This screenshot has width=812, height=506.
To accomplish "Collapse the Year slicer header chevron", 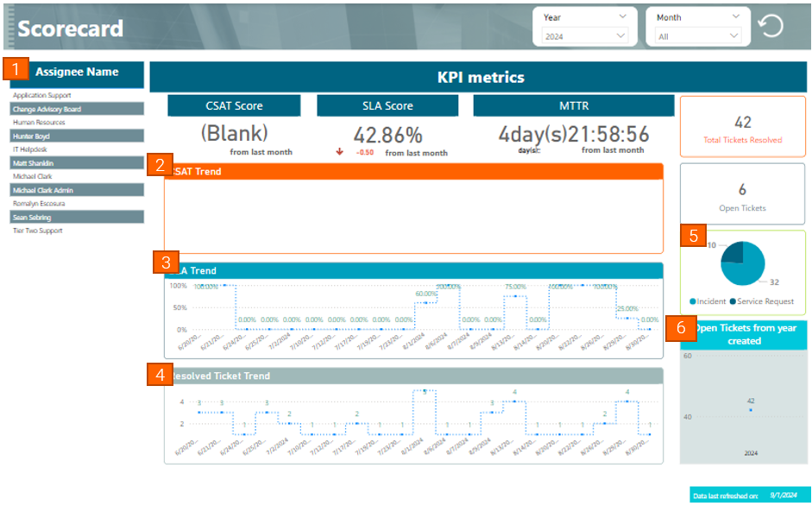I will click(623, 16).
